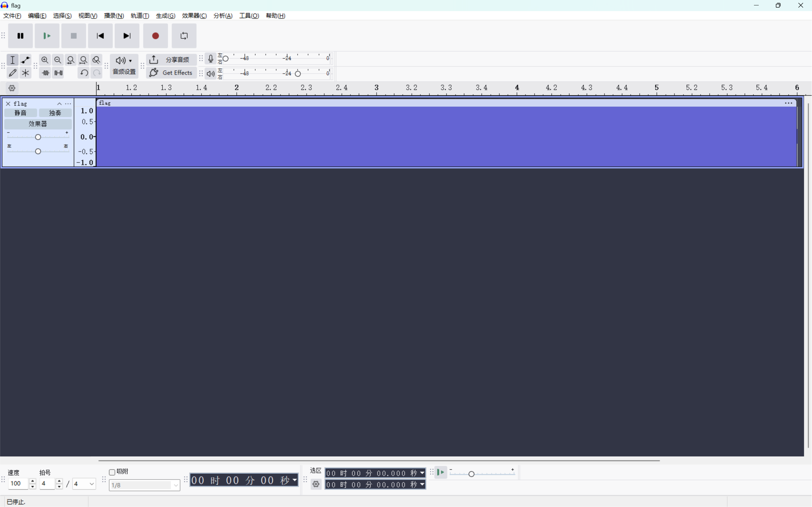812x507 pixels.
Task: Click the flag track gain slider
Action: [38, 137]
